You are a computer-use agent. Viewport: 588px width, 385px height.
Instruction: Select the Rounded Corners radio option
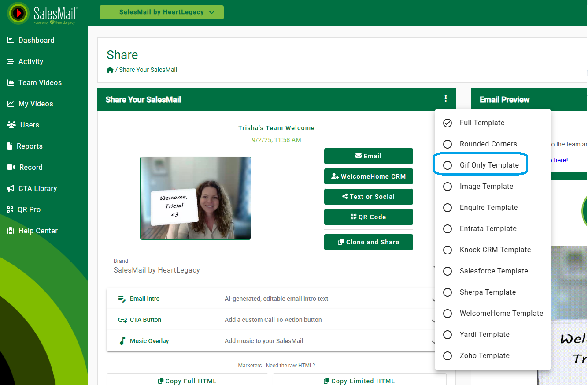click(x=447, y=144)
